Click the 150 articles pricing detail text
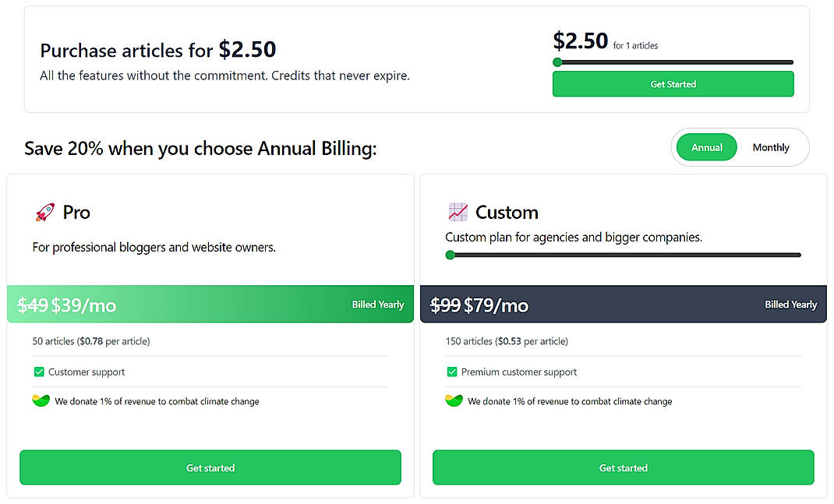Image resolution: width=834 pixels, height=504 pixels. pyautogui.click(x=506, y=342)
